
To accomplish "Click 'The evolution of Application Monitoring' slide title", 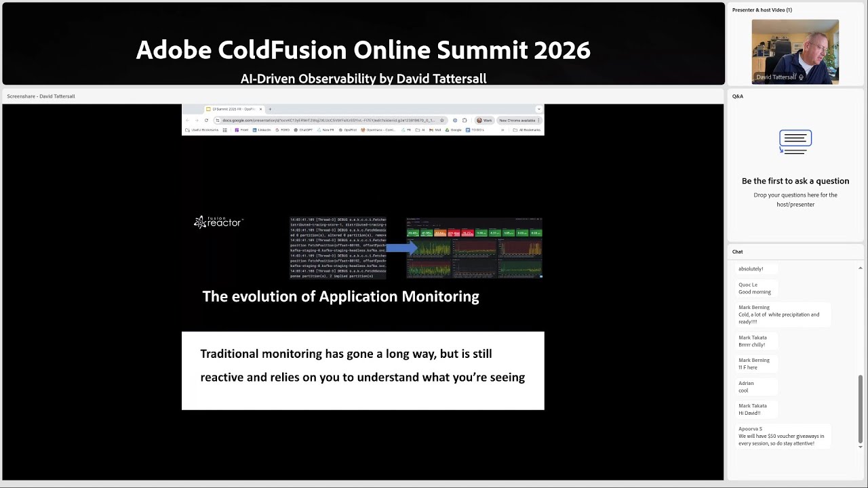I will [x=340, y=296].
